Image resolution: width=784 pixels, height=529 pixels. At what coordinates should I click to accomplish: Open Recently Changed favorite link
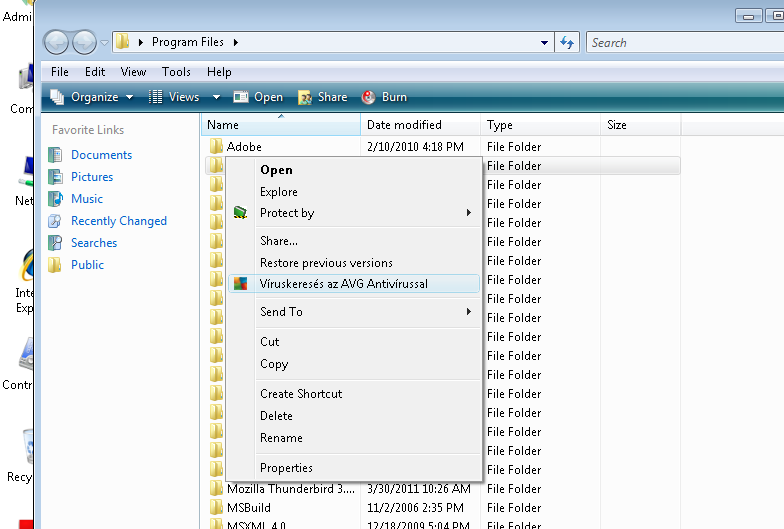[x=119, y=221]
